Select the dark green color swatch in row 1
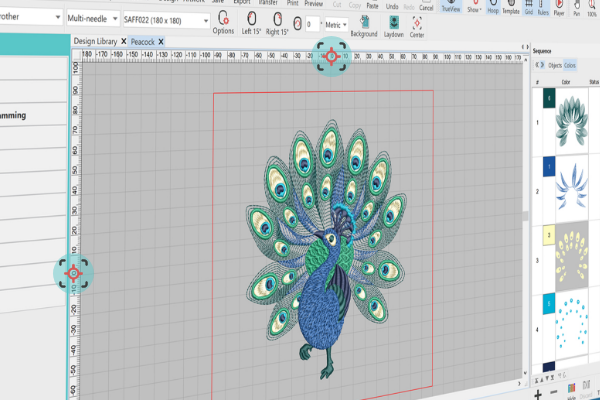 549,98
